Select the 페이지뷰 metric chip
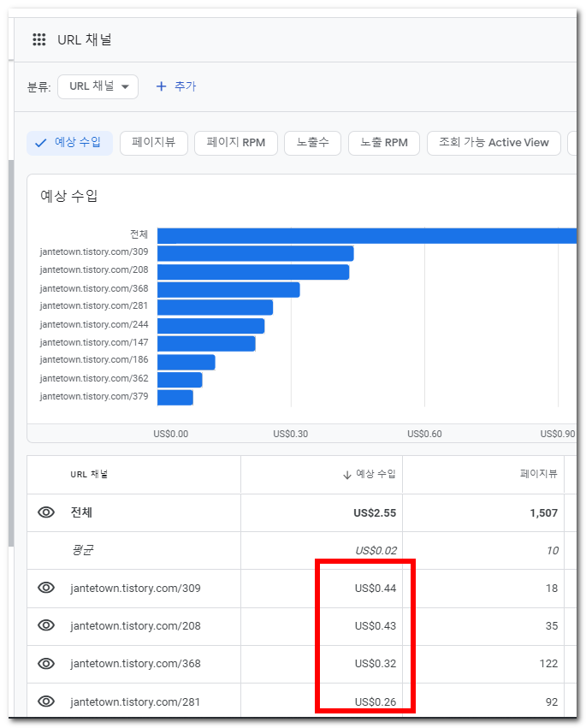586x728 pixels. pyautogui.click(x=154, y=143)
